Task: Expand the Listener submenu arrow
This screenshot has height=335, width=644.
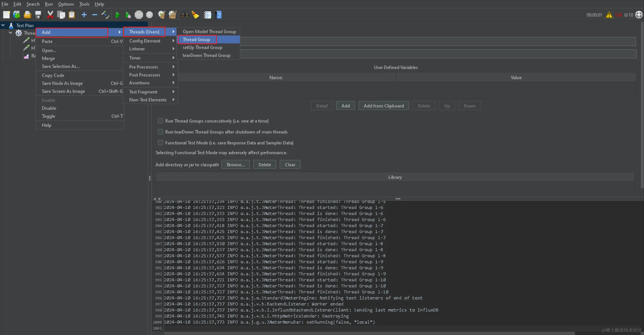Action: coord(173,49)
